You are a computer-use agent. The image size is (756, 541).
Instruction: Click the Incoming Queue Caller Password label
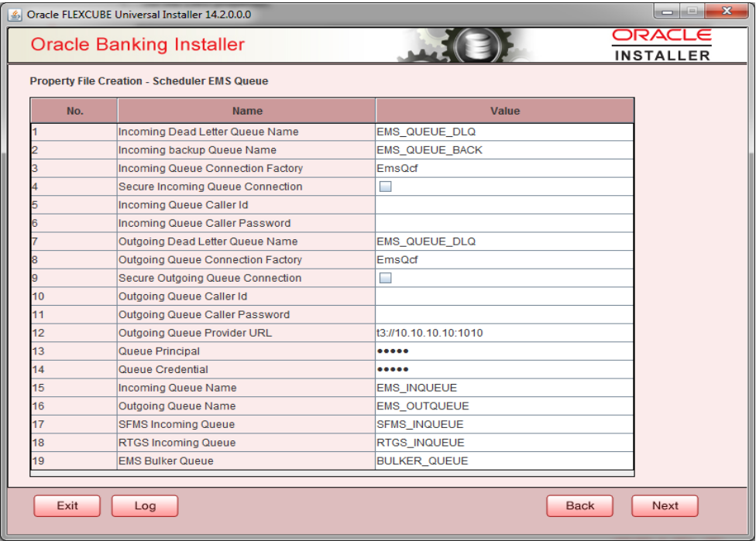tap(204, 223)
